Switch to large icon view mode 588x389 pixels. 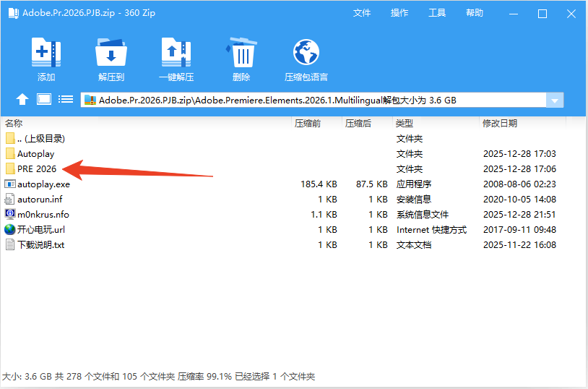(44, 100)
